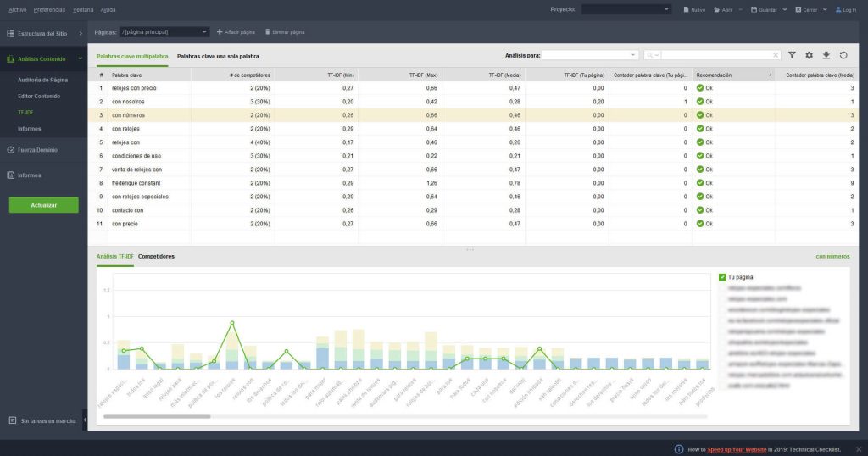Select the Análisis TF-IDF chart tab
868x456 pixels.
coord(115,257)
